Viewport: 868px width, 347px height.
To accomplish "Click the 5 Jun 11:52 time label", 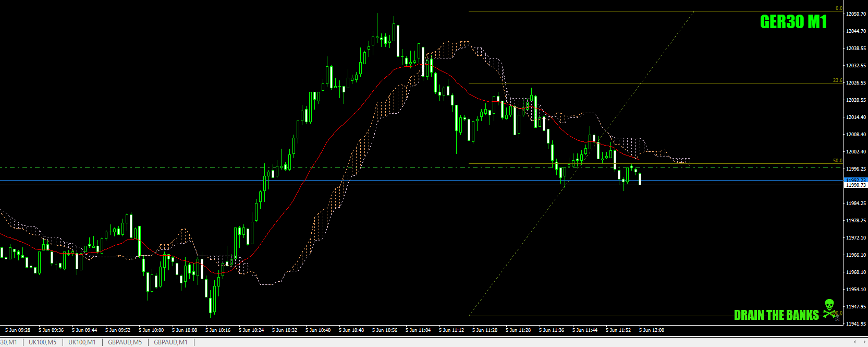I will tap(618, 330).
